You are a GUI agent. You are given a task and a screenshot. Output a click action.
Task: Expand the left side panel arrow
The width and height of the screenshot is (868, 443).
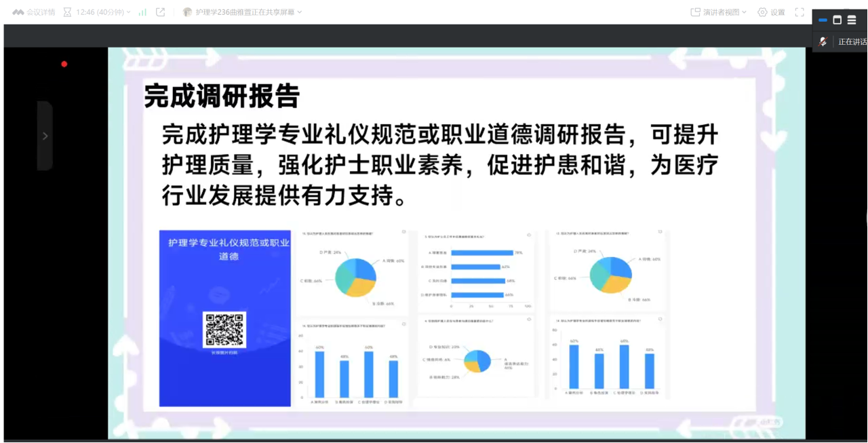45,136
